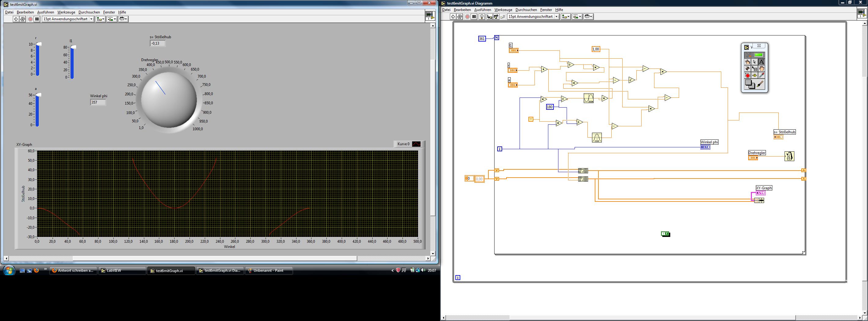This screenshot has height=321, width=868.
Task: Select the text labeling tool
Action: click(762, 62)
